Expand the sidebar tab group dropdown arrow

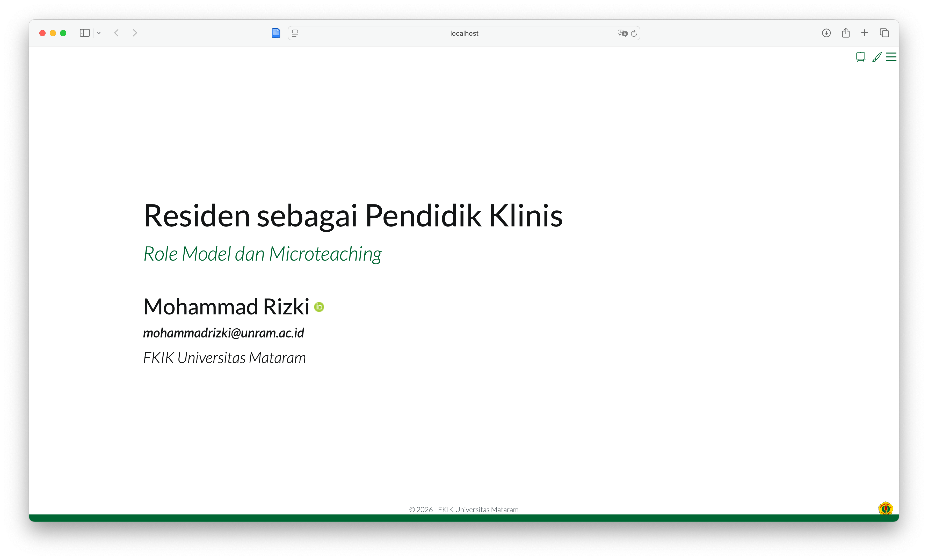(x=99, y=33)
